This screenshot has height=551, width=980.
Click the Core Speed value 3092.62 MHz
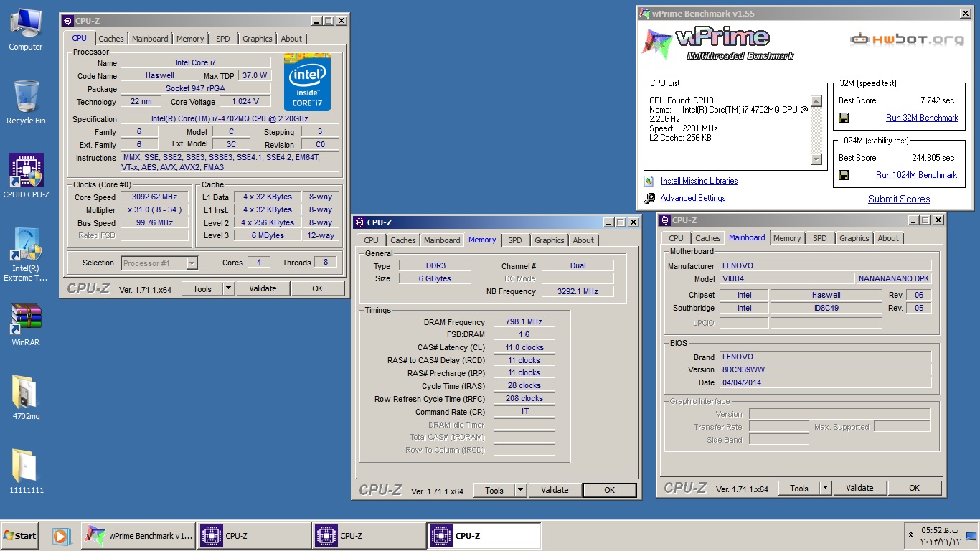pyautogui.click(x=154, y=197)
